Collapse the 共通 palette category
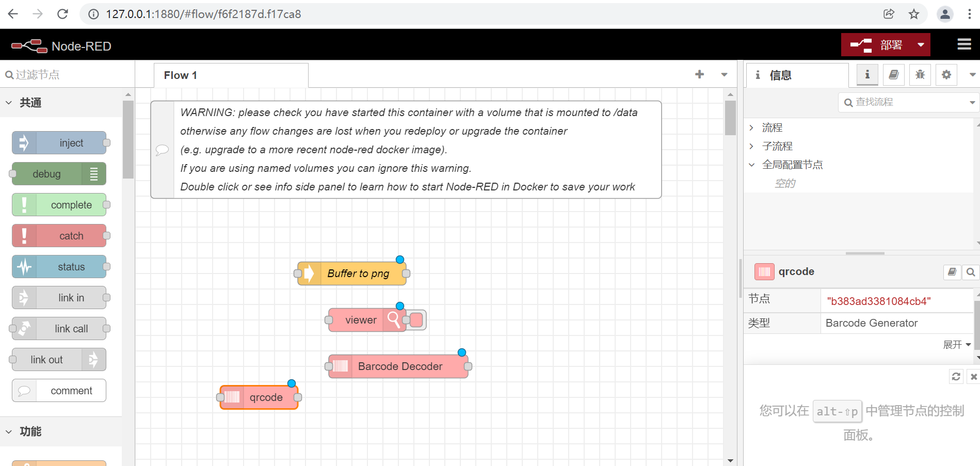The height and width of the screenshot is (466, 980). point(61,103)
